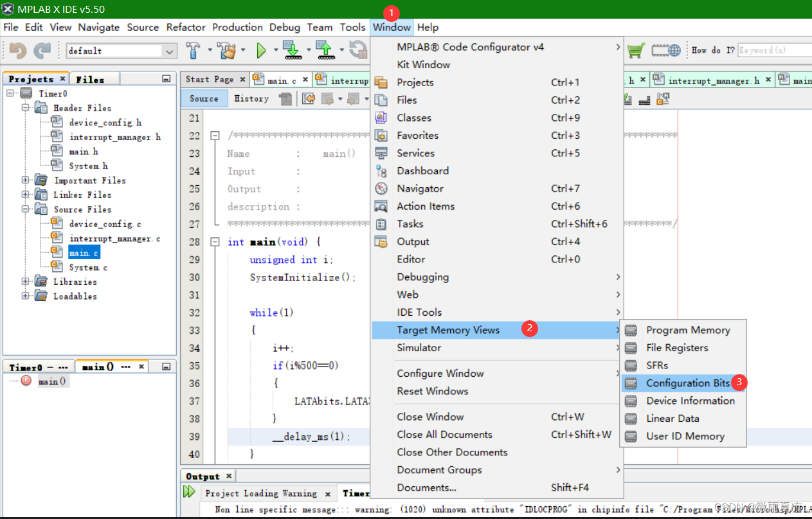
Task: Open MPLAB Code Configurator v4 submenu
Action: pos(496,47)
